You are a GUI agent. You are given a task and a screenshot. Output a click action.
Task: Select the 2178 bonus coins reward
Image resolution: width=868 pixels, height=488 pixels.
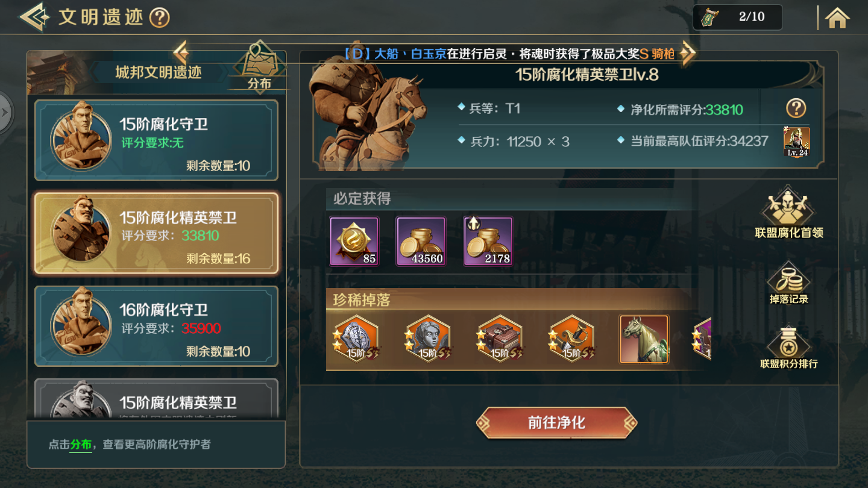click(488, 241)
